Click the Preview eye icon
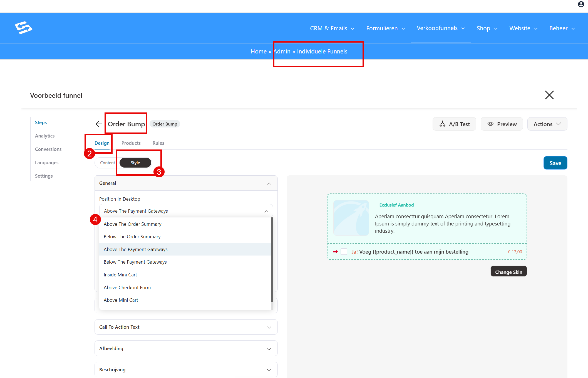This screenshot has height=378, width=588. point(490,124)
